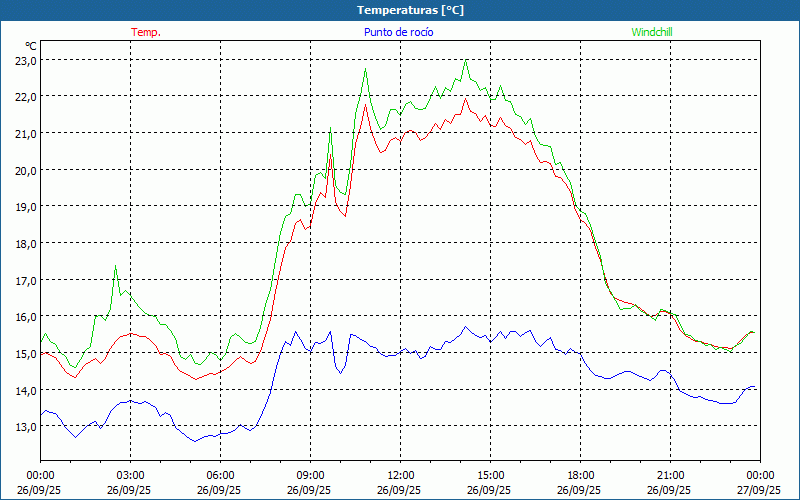Click the 22,0 y-axis tick label

point(25,96)
